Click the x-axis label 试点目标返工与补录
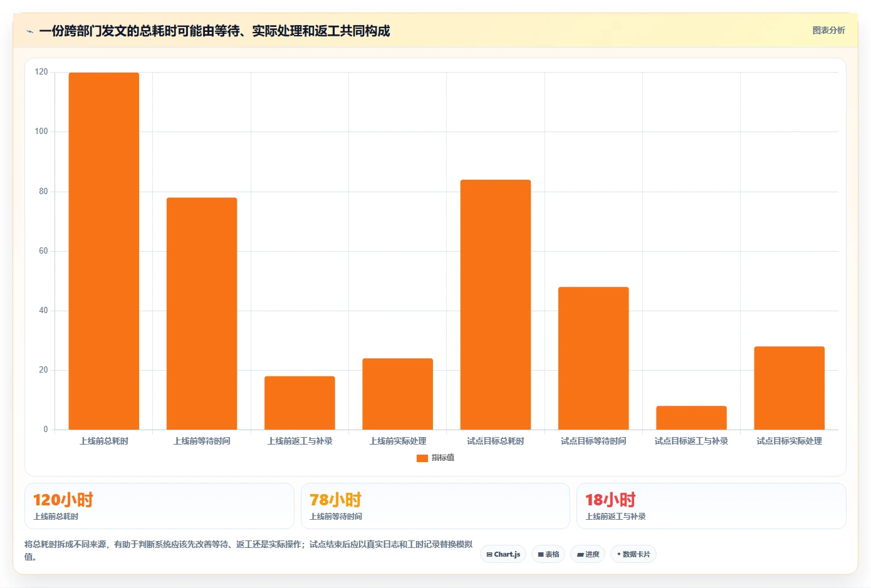This screenshot has width=871, height=588. pyautogui.click(x=692, y=441)
